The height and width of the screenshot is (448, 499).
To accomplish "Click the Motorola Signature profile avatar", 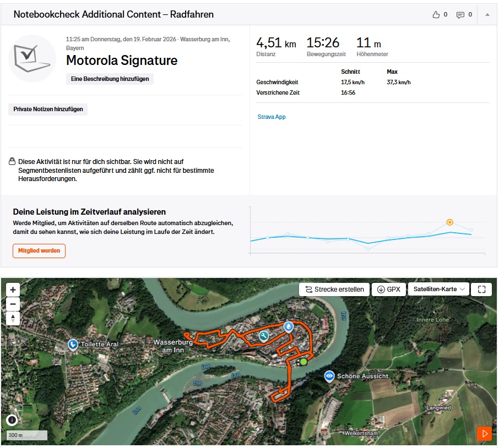I will (32, 58).
